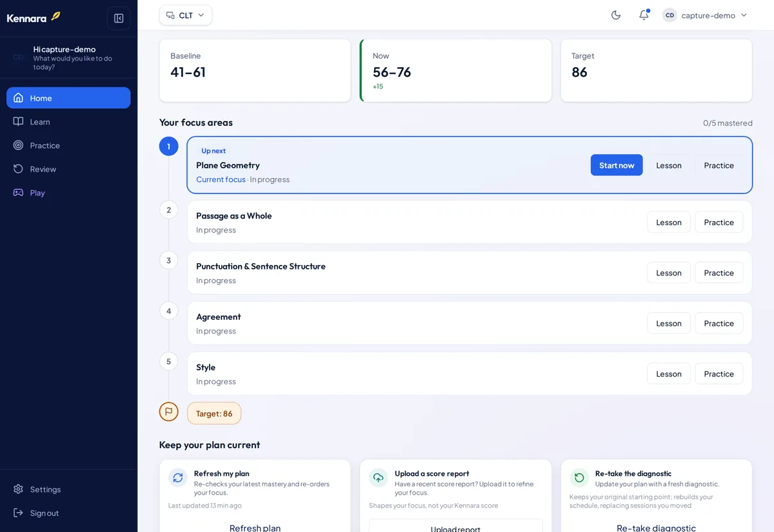Open the capture-demo account menu
This screenshot has width=774, height=532.
(x=705, y=15)
